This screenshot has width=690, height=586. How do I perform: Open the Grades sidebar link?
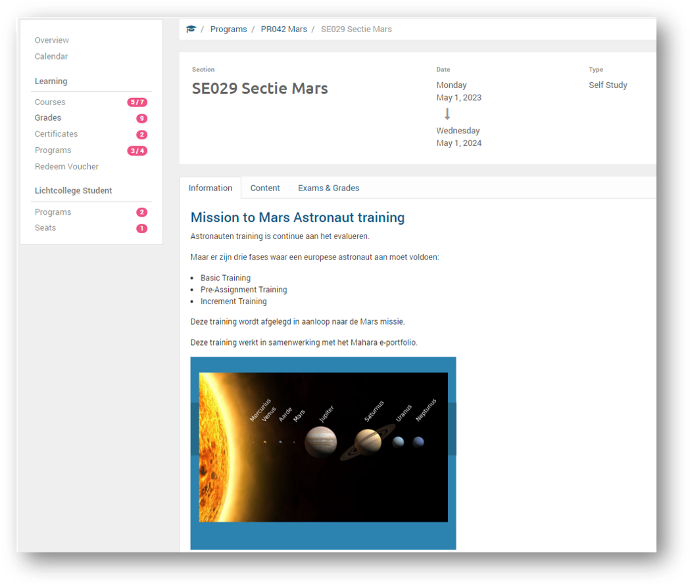tap(48, 118)
